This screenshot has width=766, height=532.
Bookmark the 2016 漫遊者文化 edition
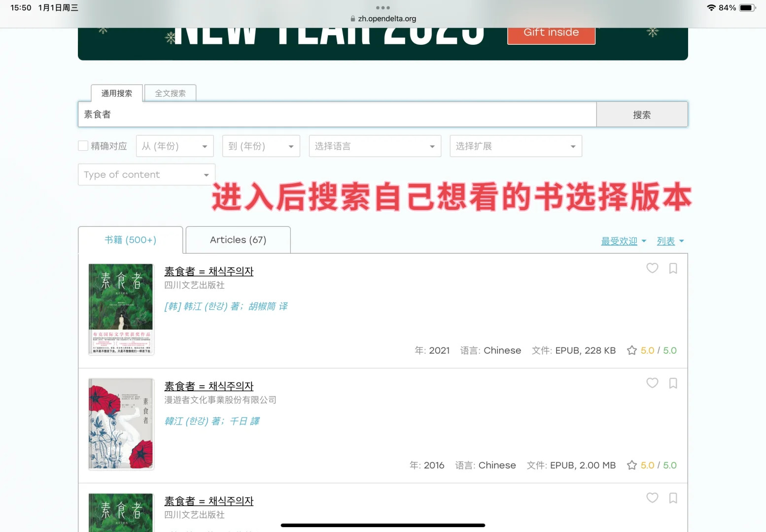coord(673,383)
